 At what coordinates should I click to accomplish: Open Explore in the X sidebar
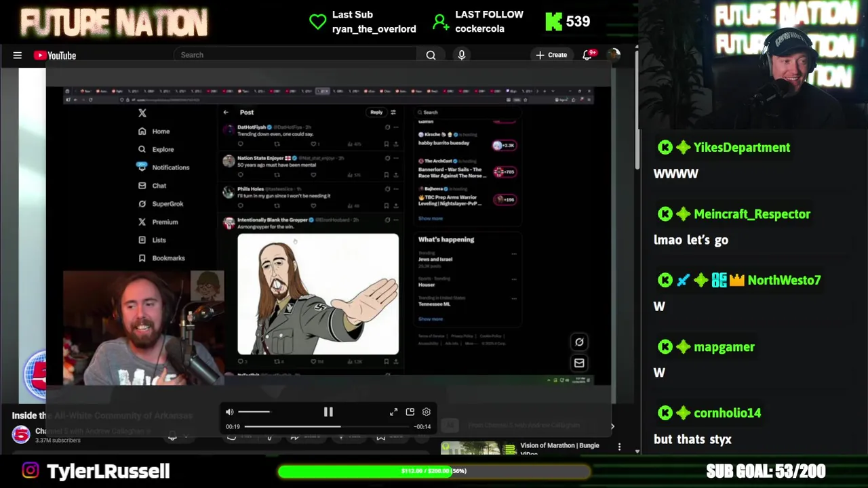[x=156, y=149]
